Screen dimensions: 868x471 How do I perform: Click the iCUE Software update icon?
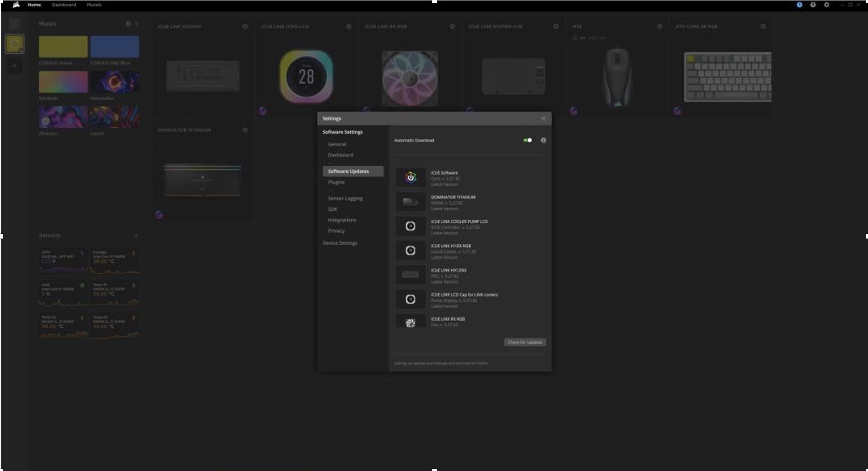point(410,177)
